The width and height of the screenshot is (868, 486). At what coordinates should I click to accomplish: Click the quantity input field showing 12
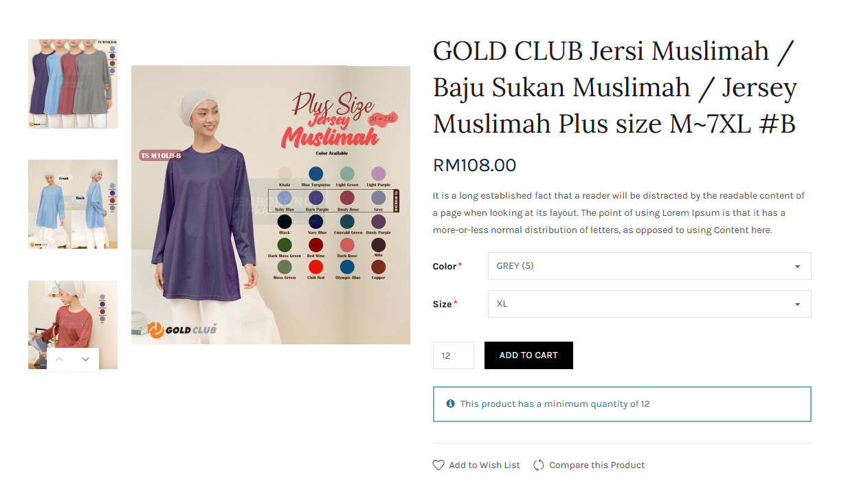pyautogui.click(x=454, y=355)
